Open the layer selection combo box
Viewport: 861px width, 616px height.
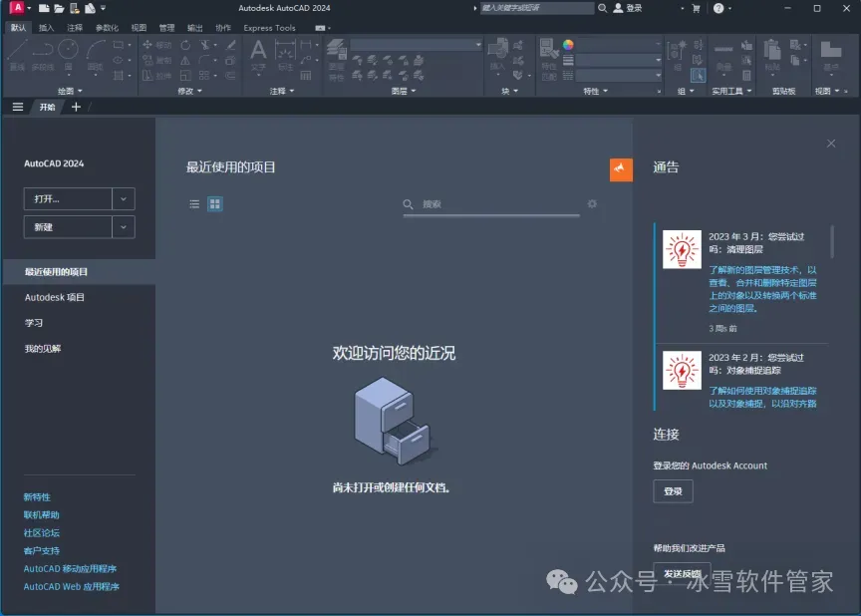(x=417, y=45)
